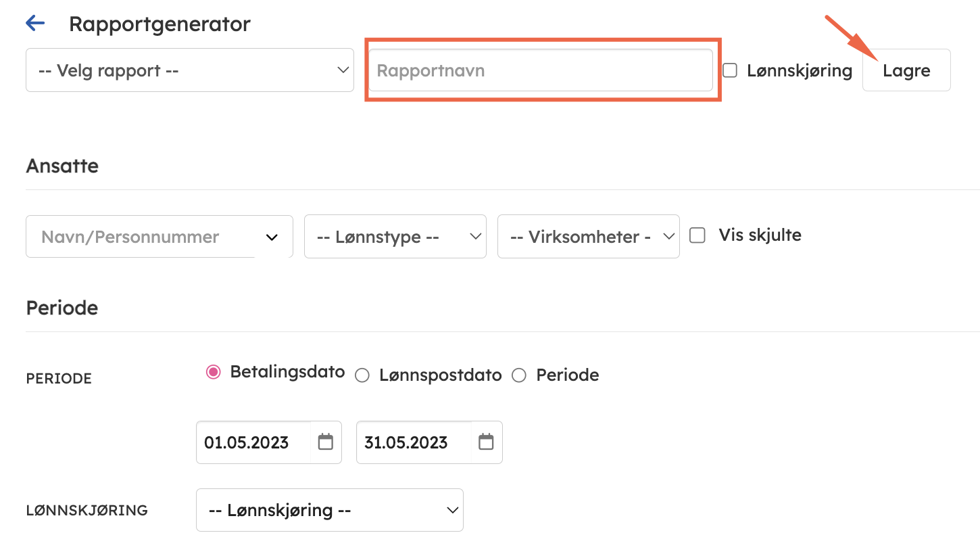980x556 pixels.
Task: Open calendar picker for end date
Action: click(486, 442)
